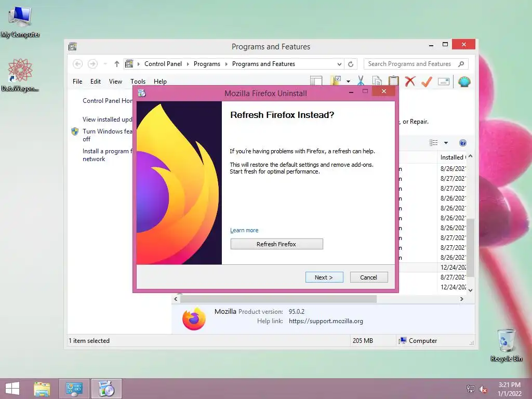The height and width of the screenshot is (399, 532).
Task: Open the recent locations dropdown arrow
Action: (105, 64)
